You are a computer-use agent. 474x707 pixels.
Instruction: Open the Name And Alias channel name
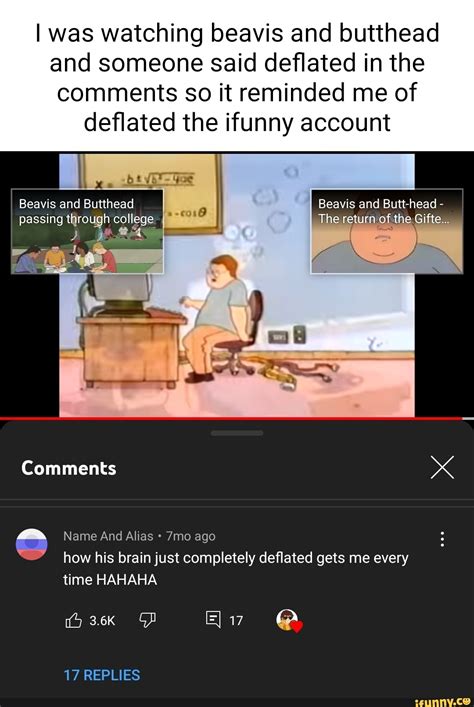[108, 536]
